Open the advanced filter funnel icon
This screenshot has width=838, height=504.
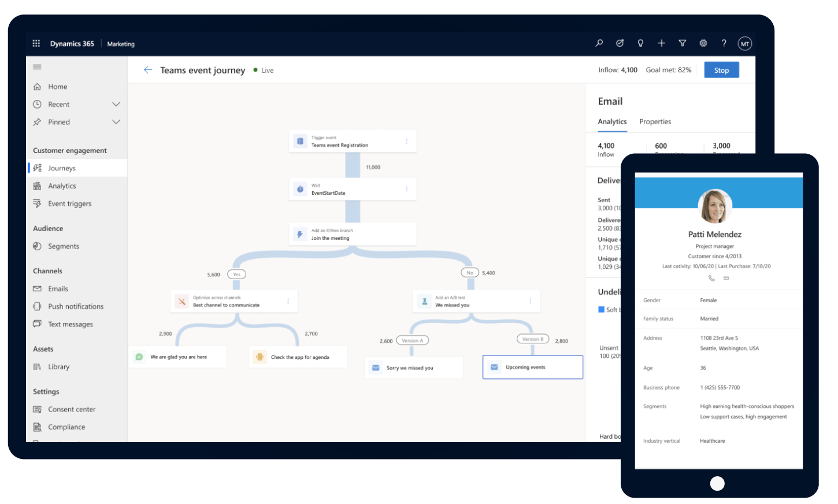(x=682, y=43)
